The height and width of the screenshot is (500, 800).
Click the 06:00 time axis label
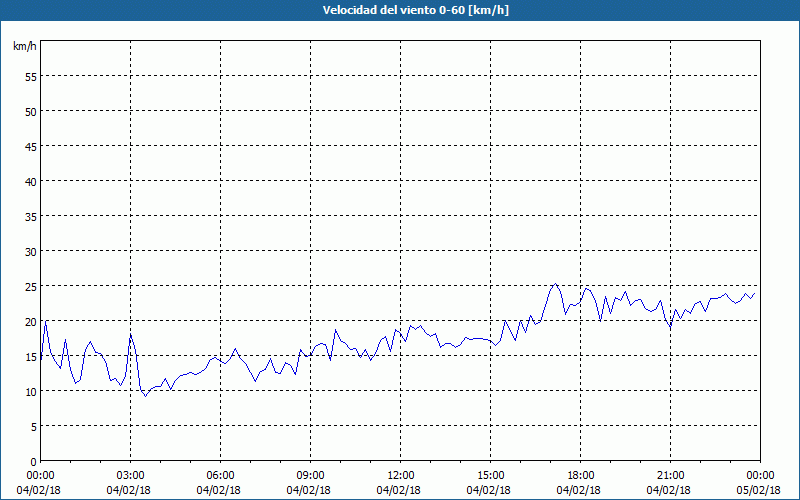(x=220, y=476)
